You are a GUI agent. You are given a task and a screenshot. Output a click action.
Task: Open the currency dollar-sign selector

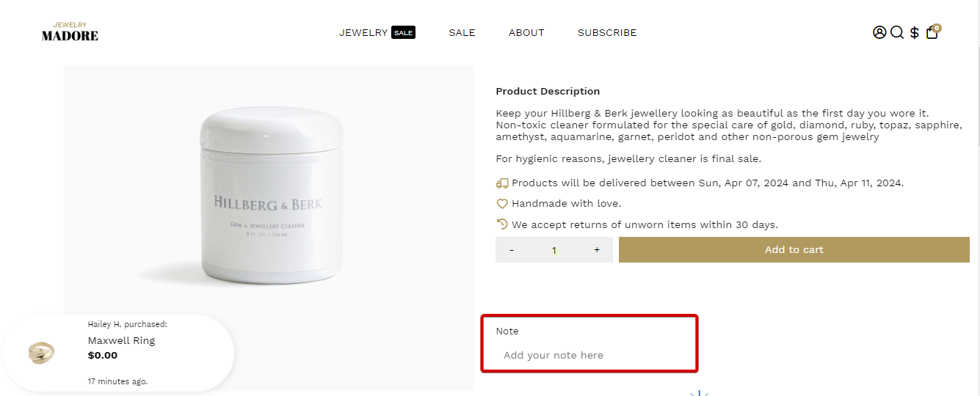[x=915, y=32]
